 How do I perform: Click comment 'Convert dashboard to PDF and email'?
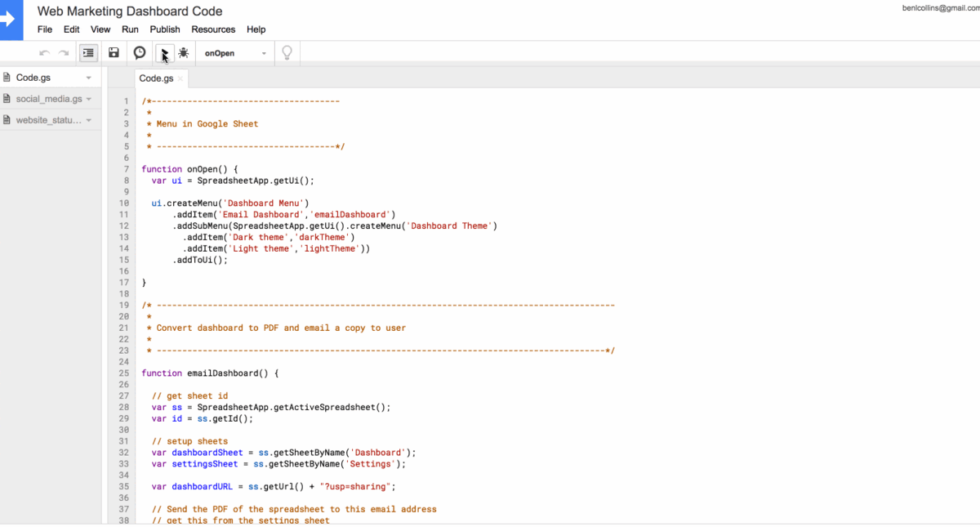(281, 328)
